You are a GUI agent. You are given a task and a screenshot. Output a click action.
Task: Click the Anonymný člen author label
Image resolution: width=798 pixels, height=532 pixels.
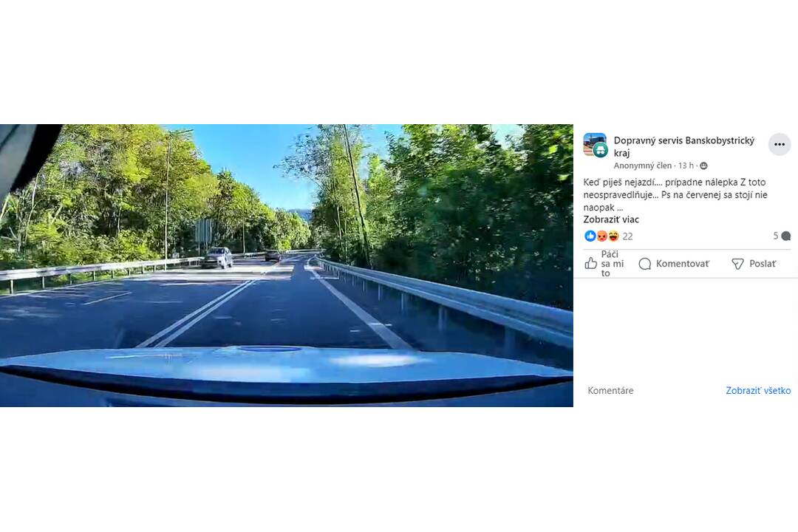(x=642, y=166)
